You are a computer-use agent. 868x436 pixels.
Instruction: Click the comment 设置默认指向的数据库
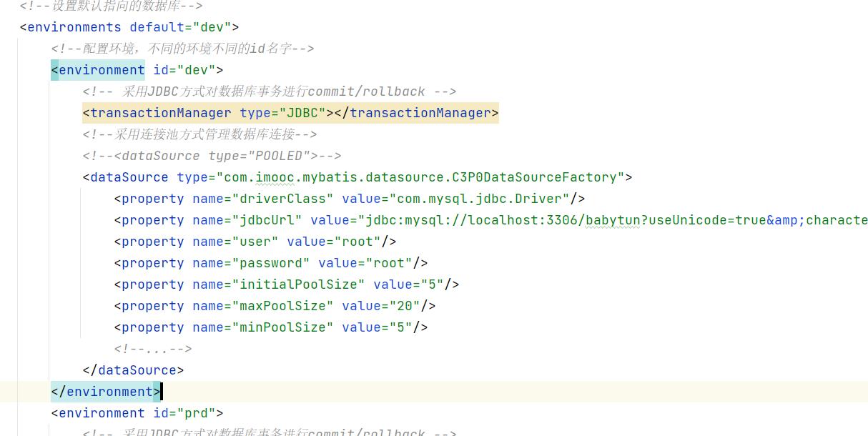click(x=111, y=6)
